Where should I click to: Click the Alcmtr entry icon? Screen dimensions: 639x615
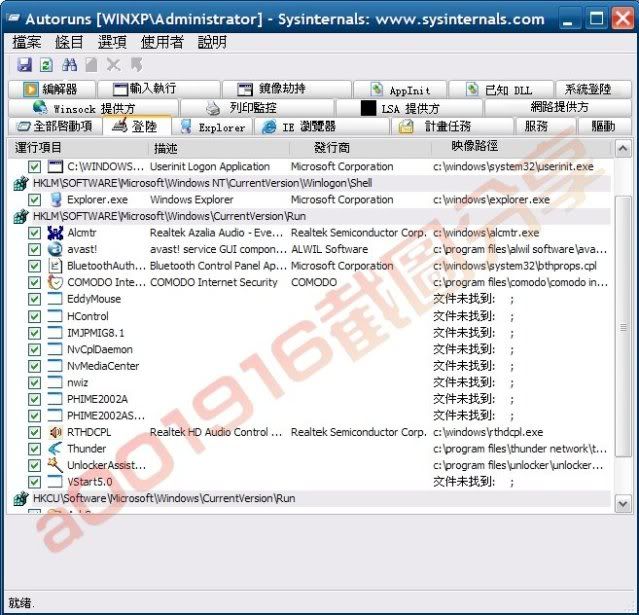point(55,233)
